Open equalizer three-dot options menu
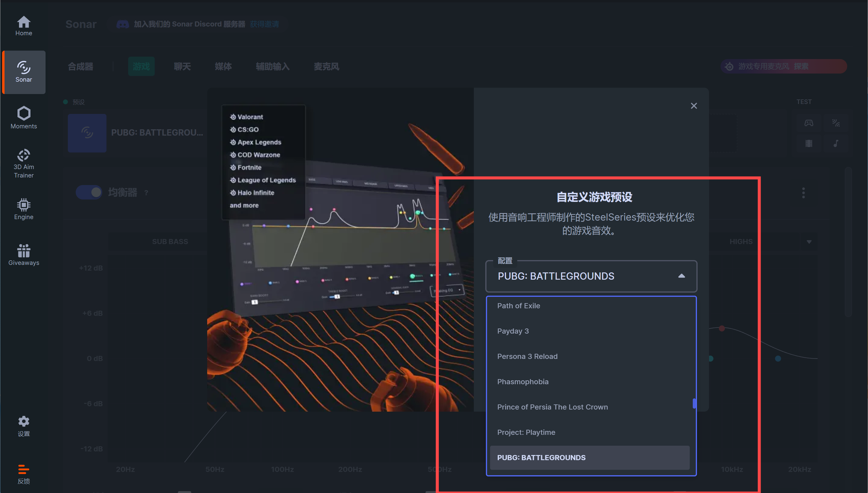Image resolution: width=868 pixels, height=493 pixels. [803, 193]
